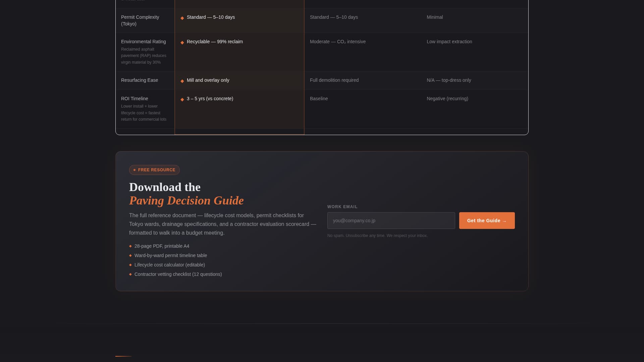
Task: Click the diamond icon beside 3 – 5 yrs (vs concrete)
Action: (x=182, y=100)
